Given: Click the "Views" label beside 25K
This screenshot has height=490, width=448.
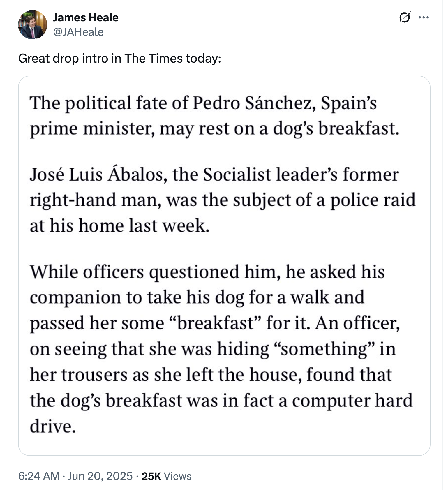Looking at the screenshot, I should [177, 476].
